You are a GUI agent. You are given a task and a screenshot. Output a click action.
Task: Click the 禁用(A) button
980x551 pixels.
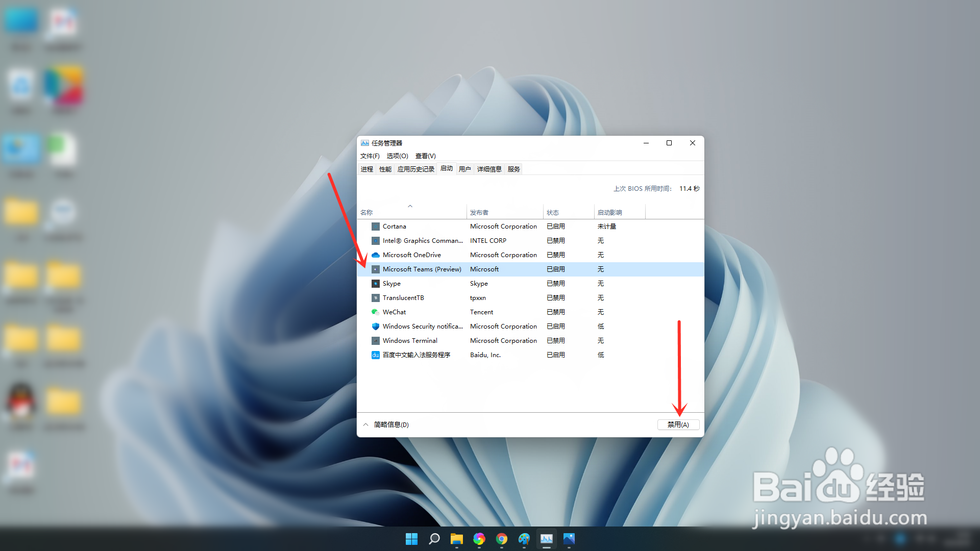pos(678,424)
